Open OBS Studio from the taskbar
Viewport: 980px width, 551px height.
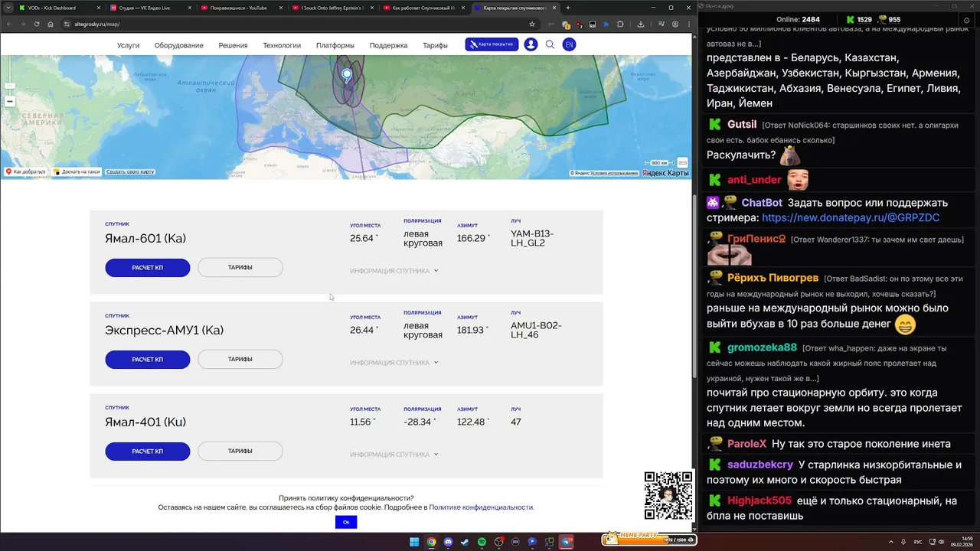[x=498, y=542]
